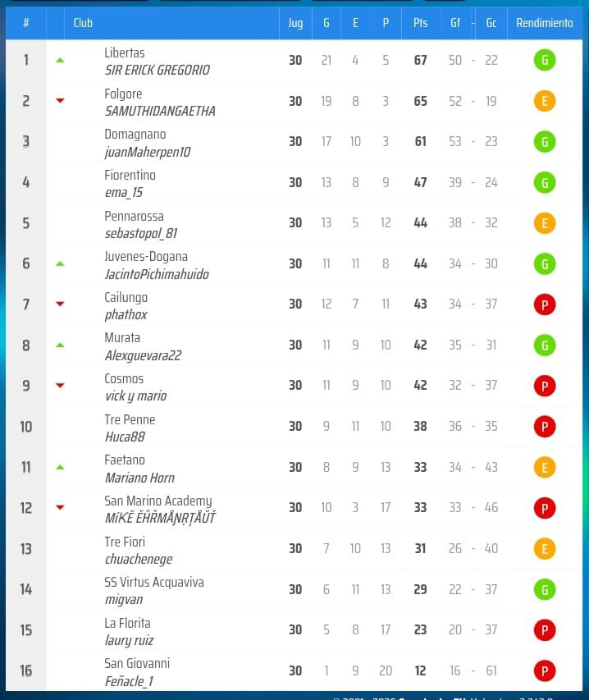The height and width of the screenshot is (700, 589).
Task: Click the green G badge for SS Virtus Acquaviva
Action: pyautogui.click(x=544, y=589)
